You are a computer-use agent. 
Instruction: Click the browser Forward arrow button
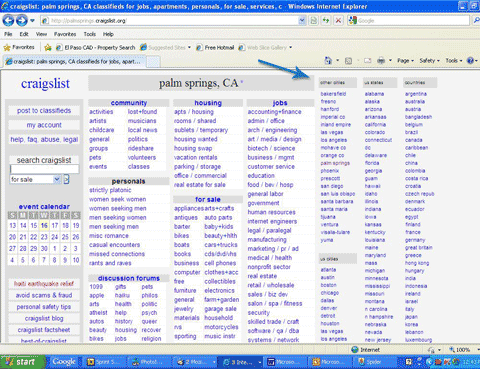click(x=22, y=21)
